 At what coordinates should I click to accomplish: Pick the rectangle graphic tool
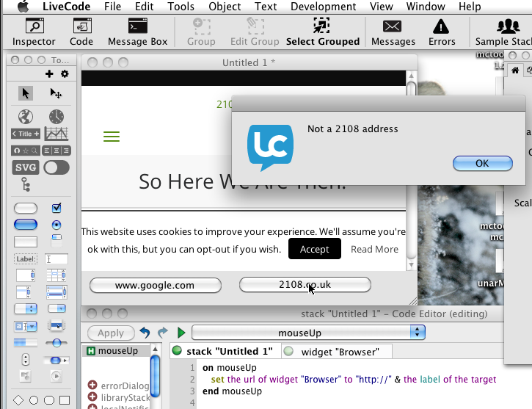tap(65, 400)
